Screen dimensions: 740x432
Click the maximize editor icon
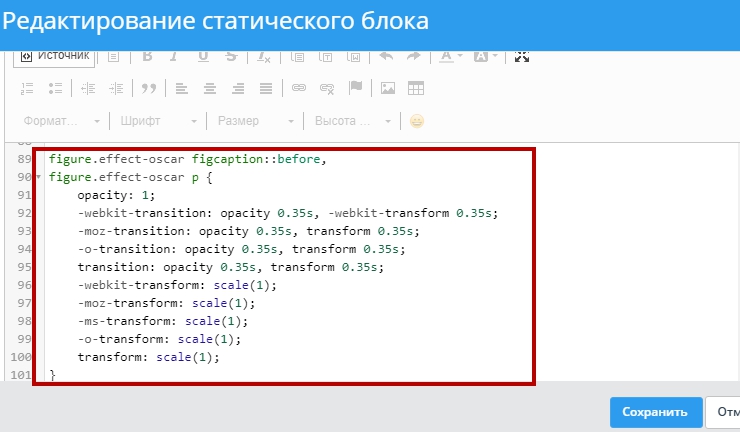coord(521,57)
